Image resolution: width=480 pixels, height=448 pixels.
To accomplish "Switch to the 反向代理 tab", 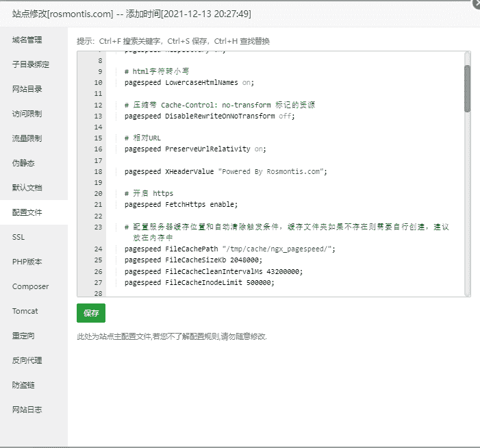I will (34, 360).
